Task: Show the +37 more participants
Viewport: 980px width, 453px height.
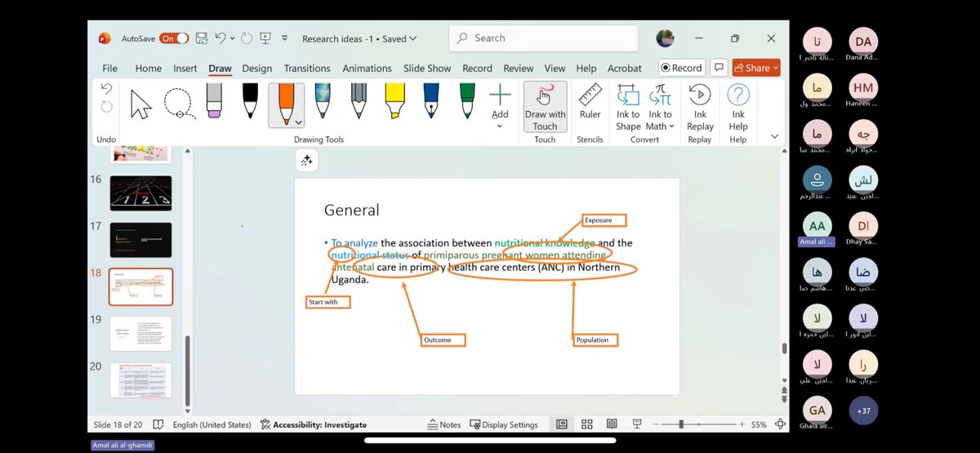Action: 863,411
